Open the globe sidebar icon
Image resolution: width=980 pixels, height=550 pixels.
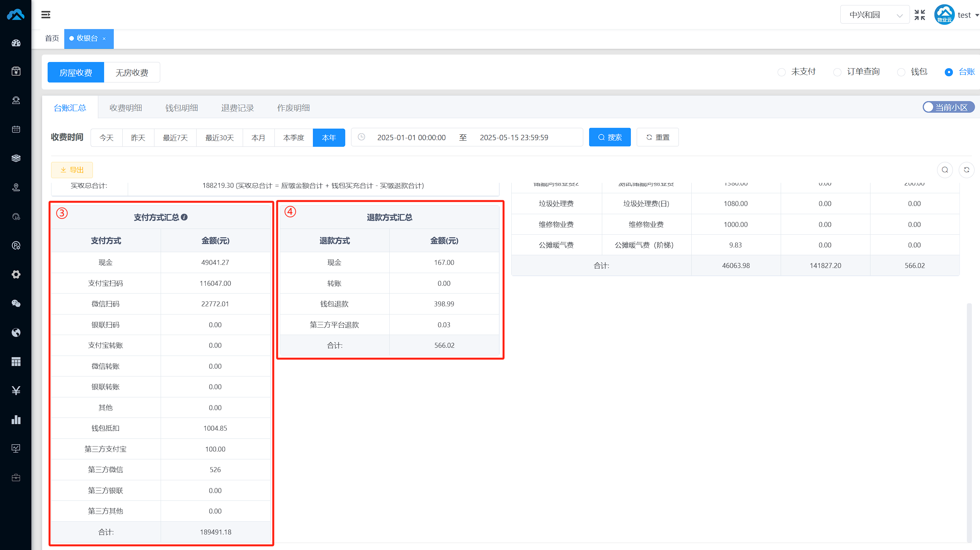(16, 333)
